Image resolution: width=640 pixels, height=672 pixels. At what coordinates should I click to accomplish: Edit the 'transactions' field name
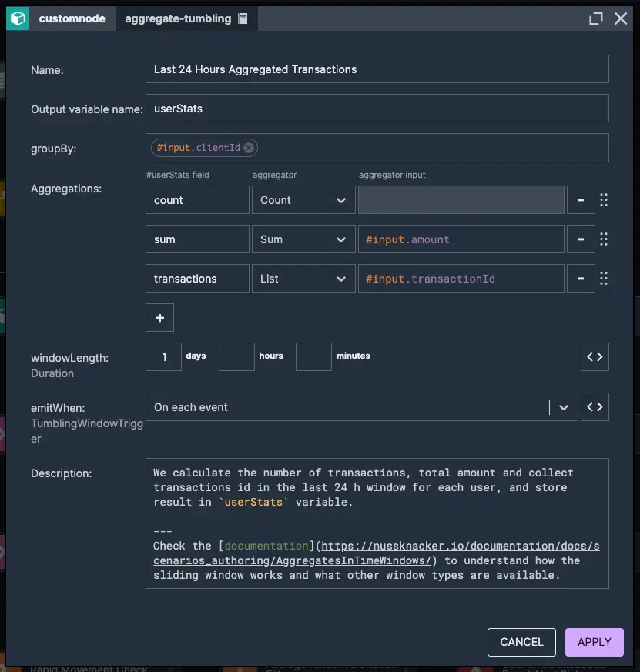(197, 279)
